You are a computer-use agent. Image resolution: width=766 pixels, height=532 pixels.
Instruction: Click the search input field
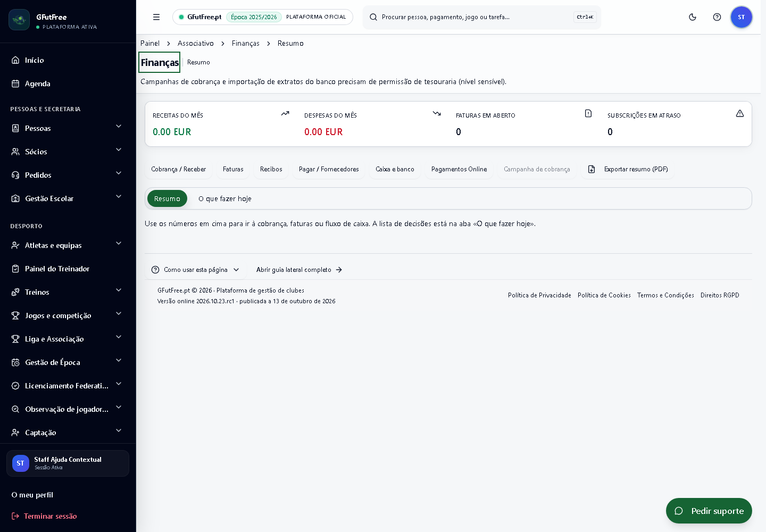pyautogui.click(x=482, y=17)
